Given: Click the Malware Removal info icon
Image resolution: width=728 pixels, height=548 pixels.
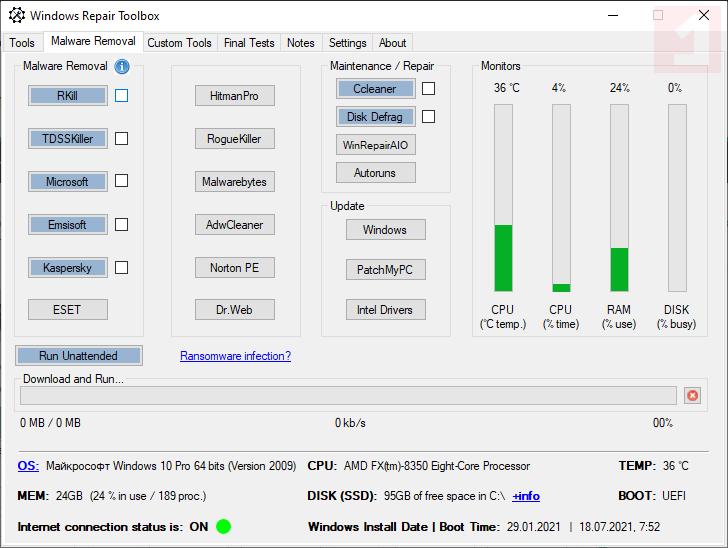Looking at the screenshot, I should pos(122,66).
